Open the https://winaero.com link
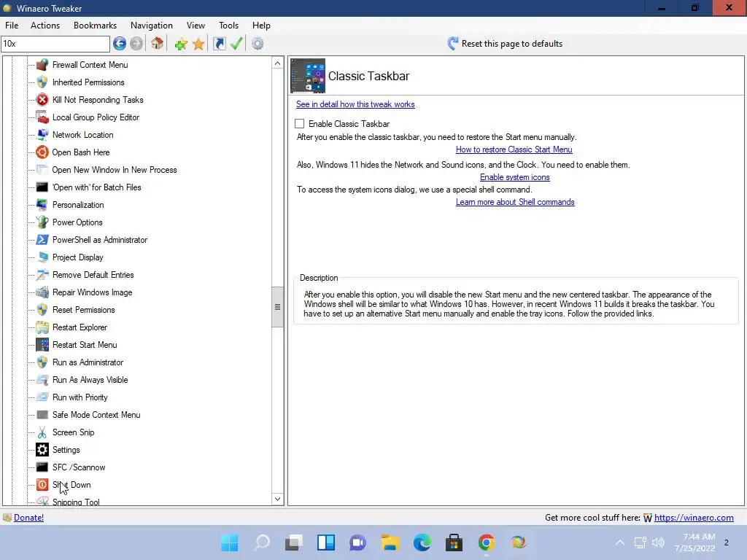747x560 pixels. [694, 518]
